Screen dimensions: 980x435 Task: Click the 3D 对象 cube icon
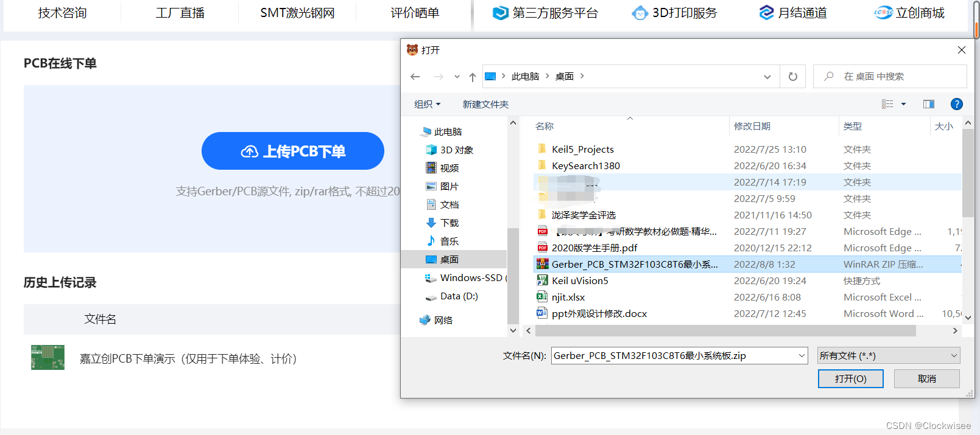tap(431, 150)
